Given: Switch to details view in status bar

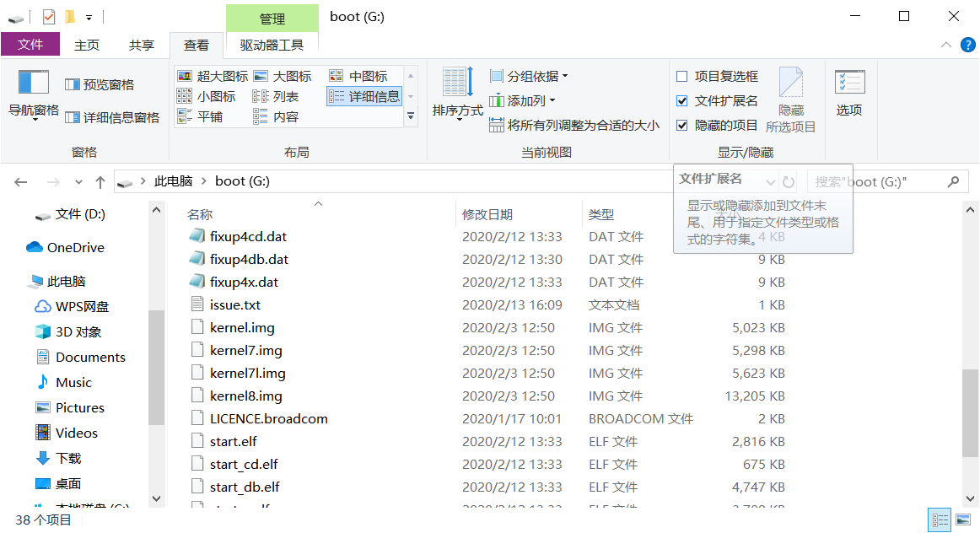Looking at the screenshot, I should click(940, 520).
